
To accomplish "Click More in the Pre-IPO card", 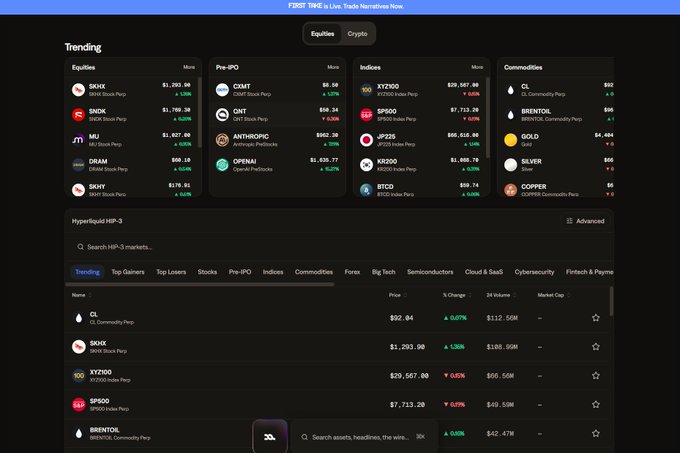I will (x=333, y=67).
